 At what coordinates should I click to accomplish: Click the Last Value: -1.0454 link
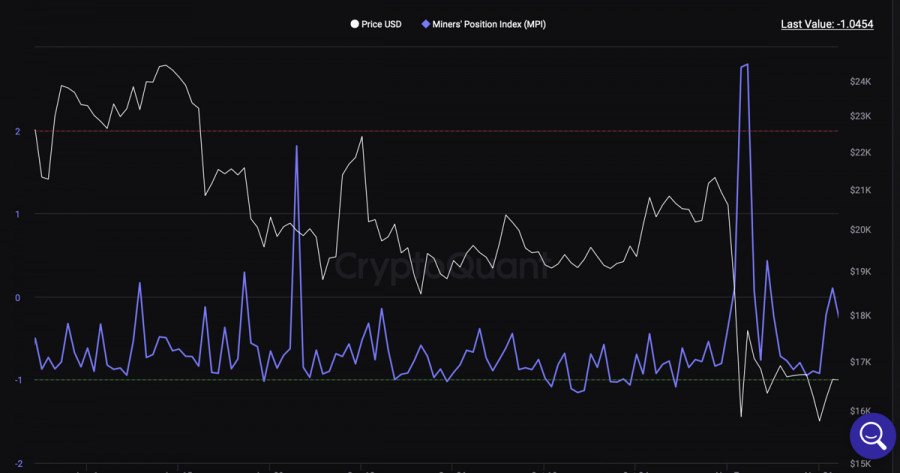pos(827,24)
